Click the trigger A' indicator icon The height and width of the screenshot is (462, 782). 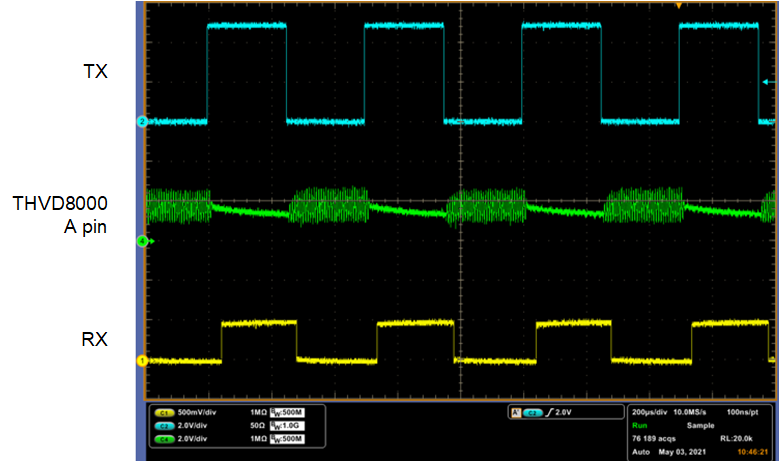tap(514, 412)
